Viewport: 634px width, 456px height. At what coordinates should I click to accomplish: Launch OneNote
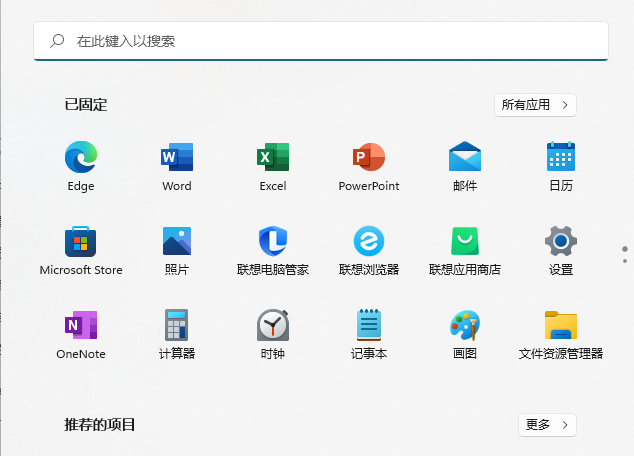tap(81, 334)
